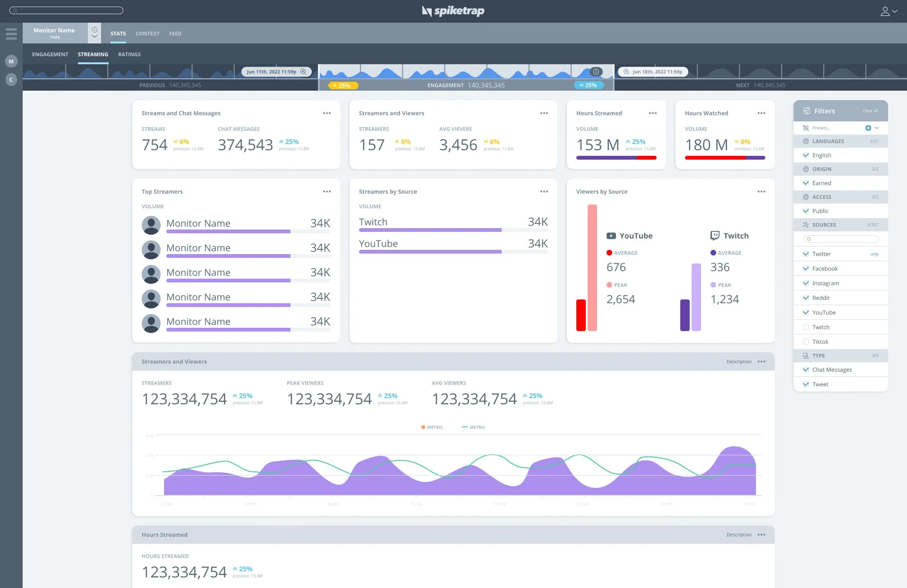Open Hours Watched three-dot menu
The image size is (907, 588).
(761, 113)
